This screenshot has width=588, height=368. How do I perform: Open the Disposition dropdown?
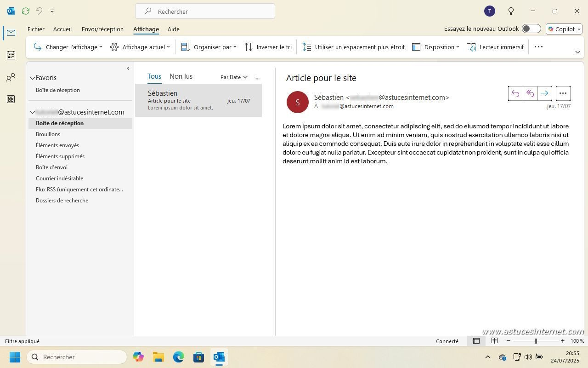(x=435, y=47)
